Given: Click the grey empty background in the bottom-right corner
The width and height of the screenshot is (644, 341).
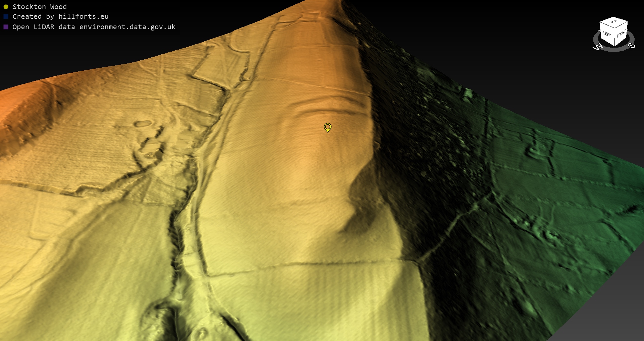Looking at the screenshot, I should 610,322.
